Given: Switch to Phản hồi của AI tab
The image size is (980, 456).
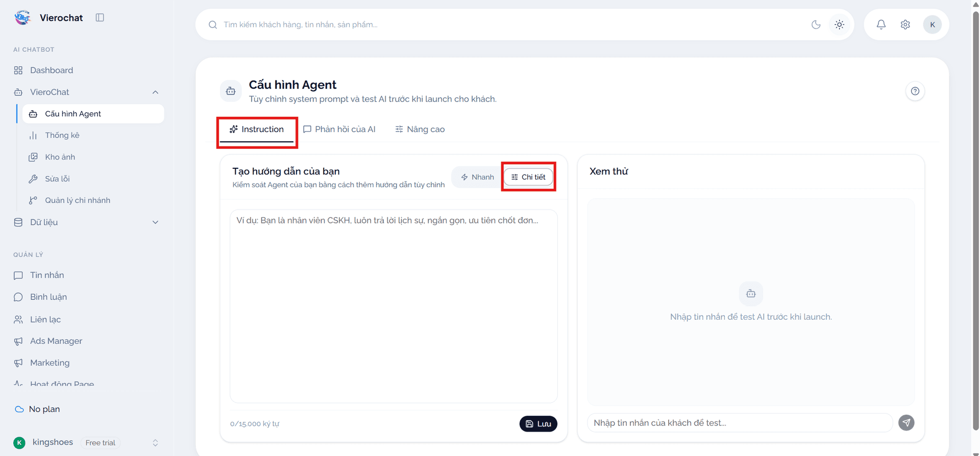Looking at the screenshot, I should coord(339,130).
